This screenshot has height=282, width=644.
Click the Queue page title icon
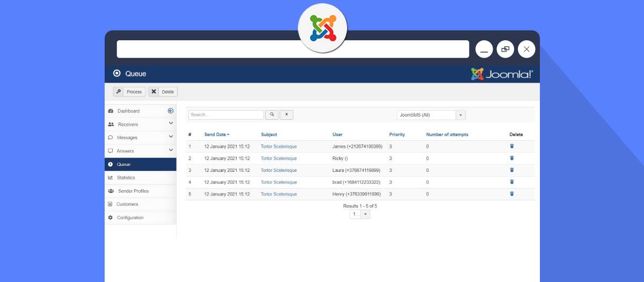coord(117,74)
